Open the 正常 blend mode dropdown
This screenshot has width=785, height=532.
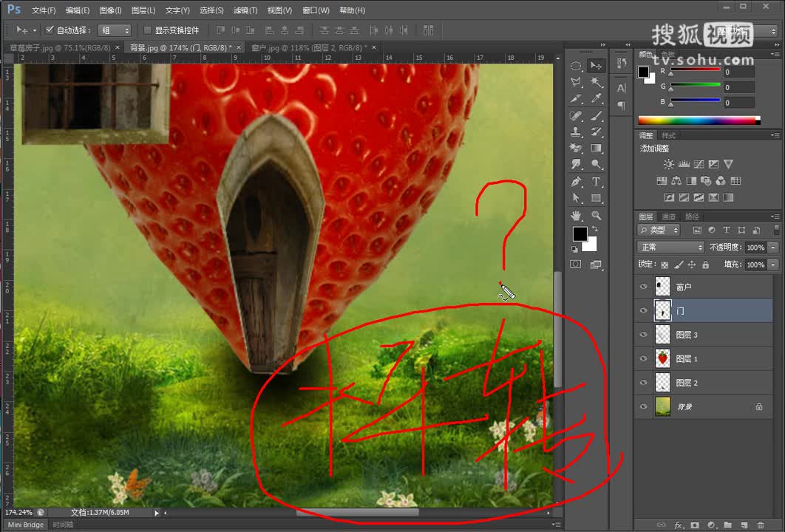coord(671,248)
